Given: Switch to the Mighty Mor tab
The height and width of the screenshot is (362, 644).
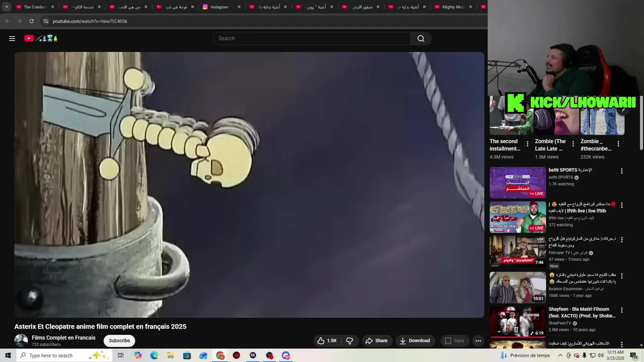Looking at the screenshot, I should pos(453,7).
